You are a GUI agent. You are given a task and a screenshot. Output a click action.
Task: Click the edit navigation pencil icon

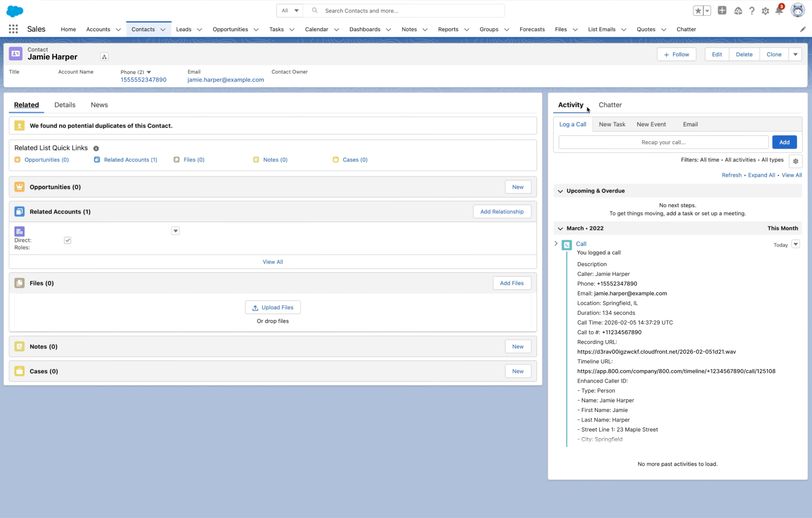coord(803,29)
